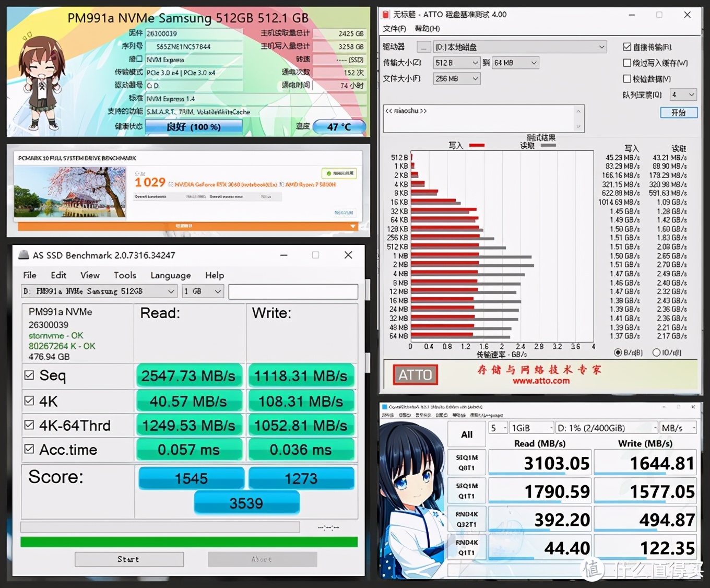Disable the Acc.time test checkbox
This screenshot has width=710, height=588.
coord(29,449)
